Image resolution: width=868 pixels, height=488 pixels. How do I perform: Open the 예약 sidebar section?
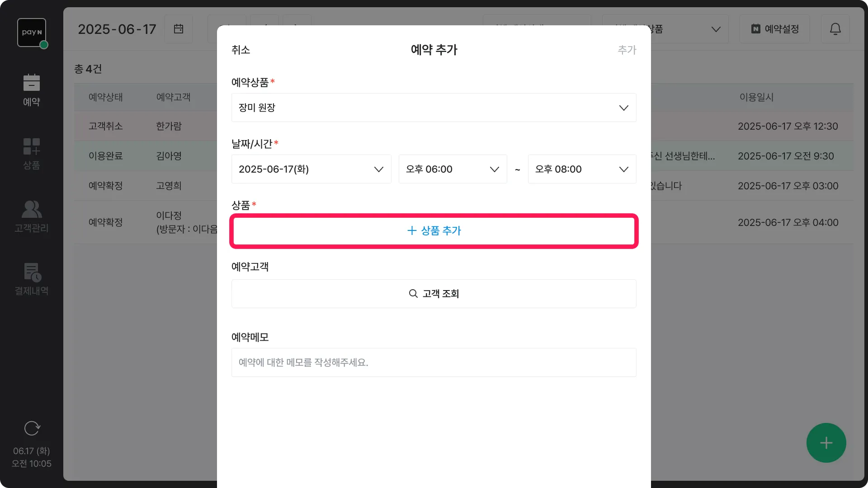(32, 90)
